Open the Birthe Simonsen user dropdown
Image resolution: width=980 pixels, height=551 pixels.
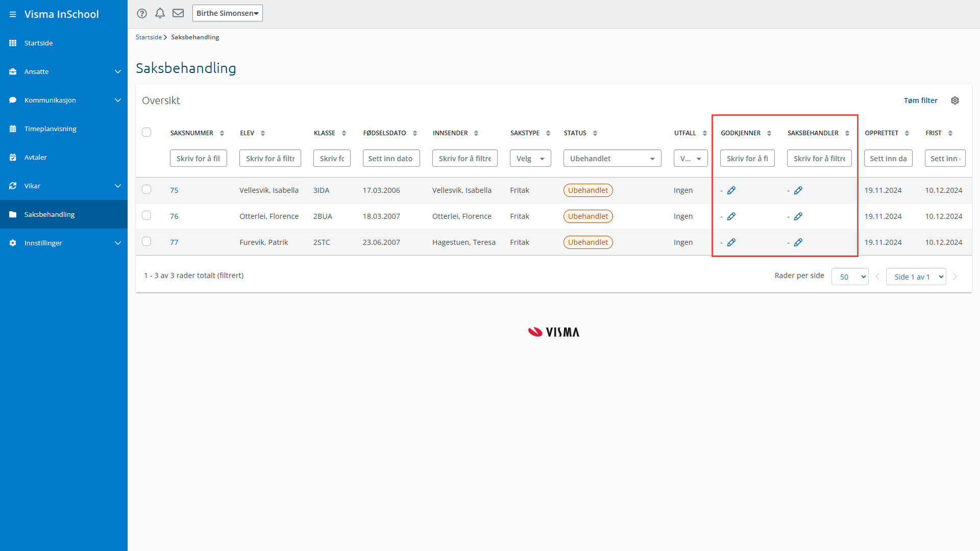pyautogui.click(x=227, y=13)
